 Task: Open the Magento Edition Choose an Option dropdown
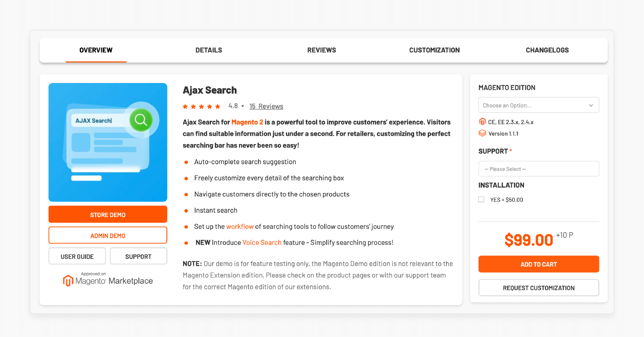[x=538, y=105]
